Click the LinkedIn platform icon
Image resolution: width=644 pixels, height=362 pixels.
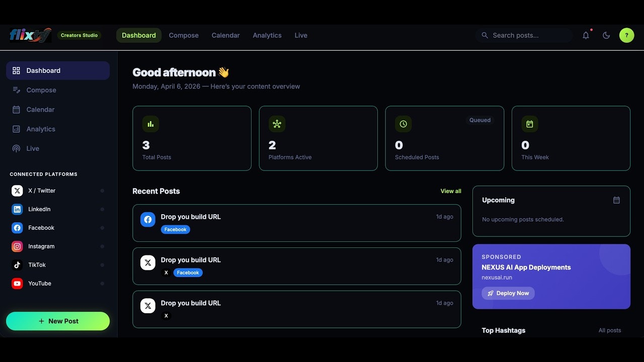click(17, 209)
